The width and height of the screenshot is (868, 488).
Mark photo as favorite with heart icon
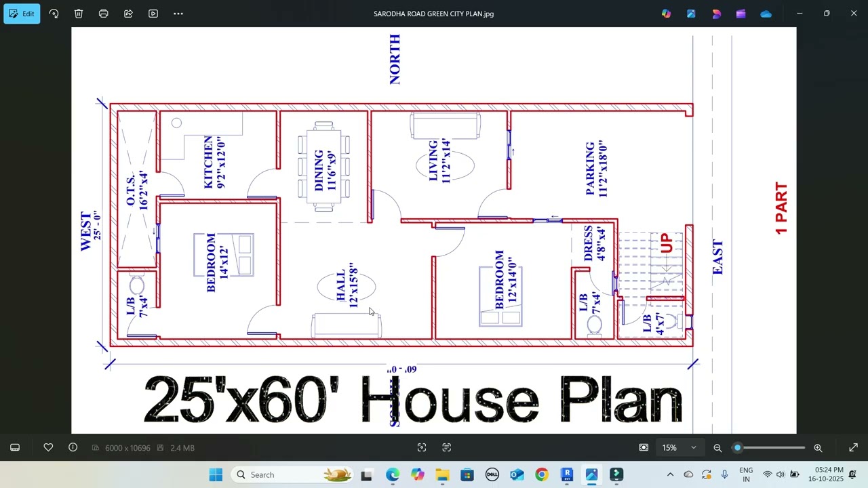coord(48,447)
